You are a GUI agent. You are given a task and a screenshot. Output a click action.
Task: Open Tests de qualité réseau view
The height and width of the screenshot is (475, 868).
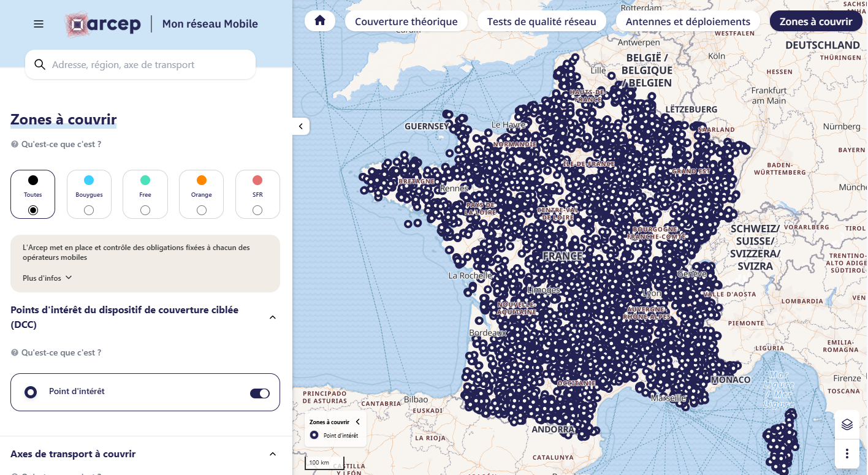(x=541, y=21)
